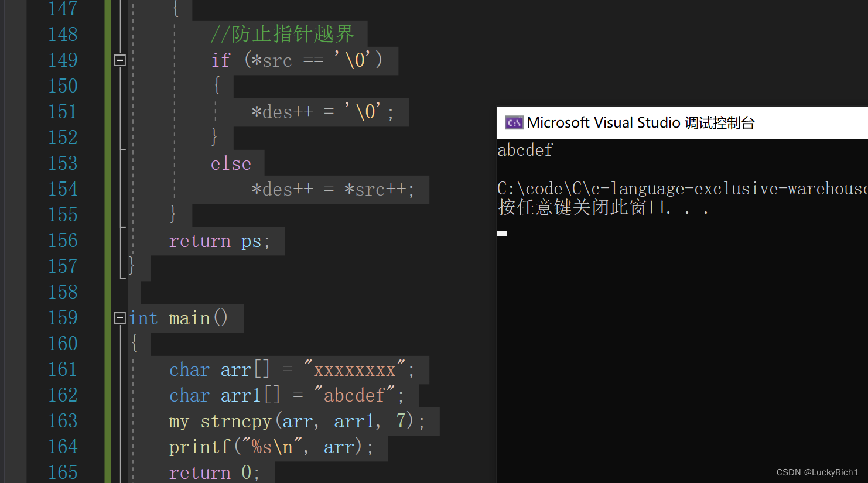Click the int main() declaration
This screenshot has height=483, width=868.
(x=178, y=318)
